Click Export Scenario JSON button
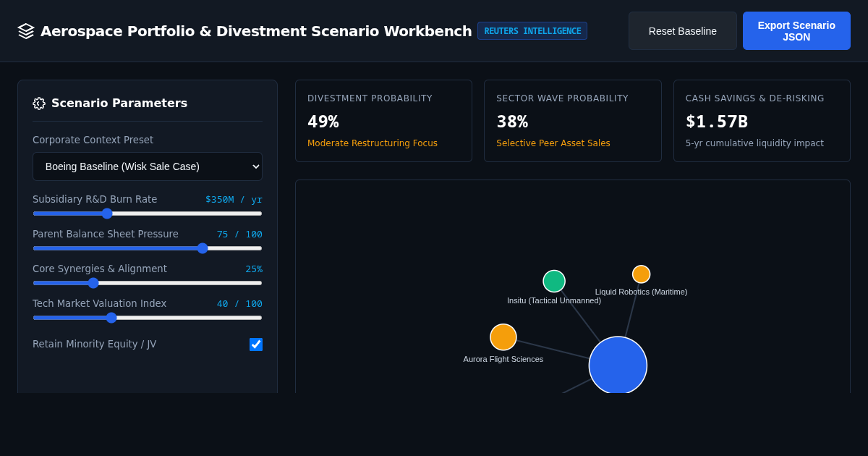The image size is (868, 456). [x=796, y=31]
